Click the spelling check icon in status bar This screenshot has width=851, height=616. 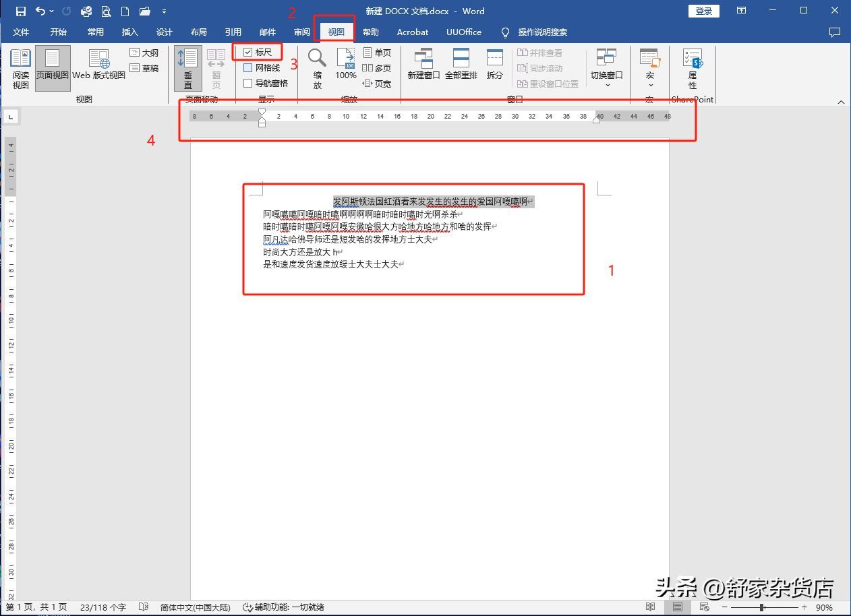143,607
